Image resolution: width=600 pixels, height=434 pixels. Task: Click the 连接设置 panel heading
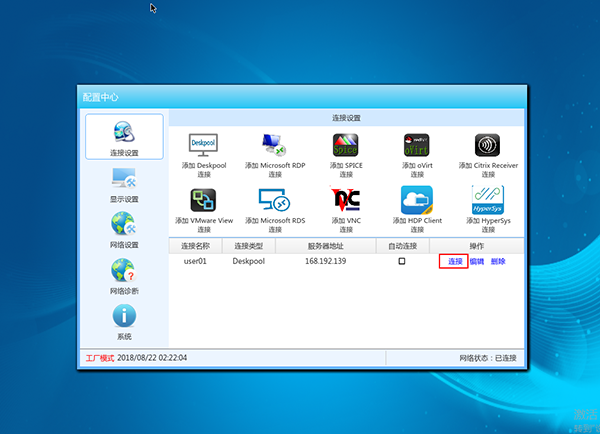point(346,118)
